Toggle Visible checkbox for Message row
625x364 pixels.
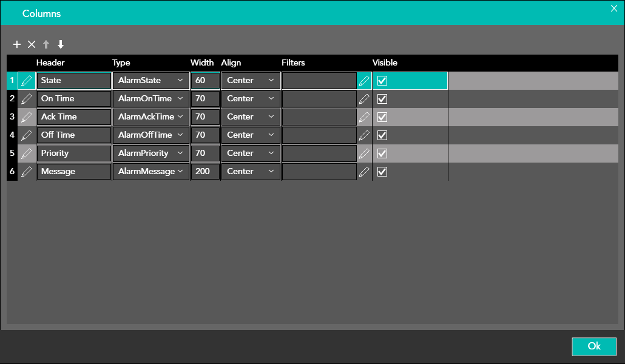pyautogui.click(x=382, y=172)
